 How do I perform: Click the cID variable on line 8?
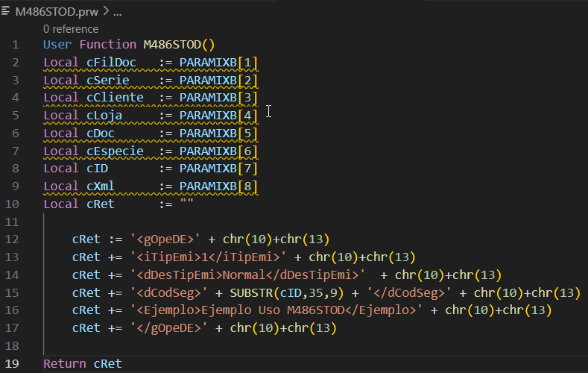tap(97, 169)
